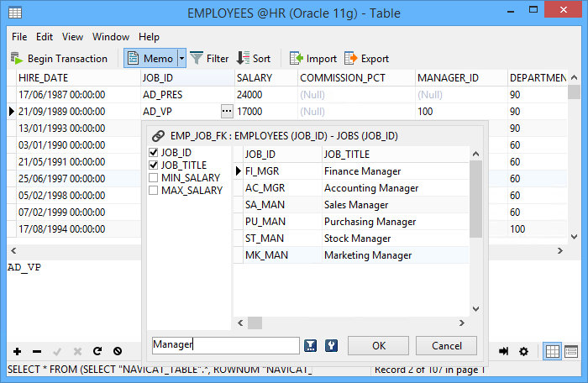Open the View menu

(x=72, y=37)
